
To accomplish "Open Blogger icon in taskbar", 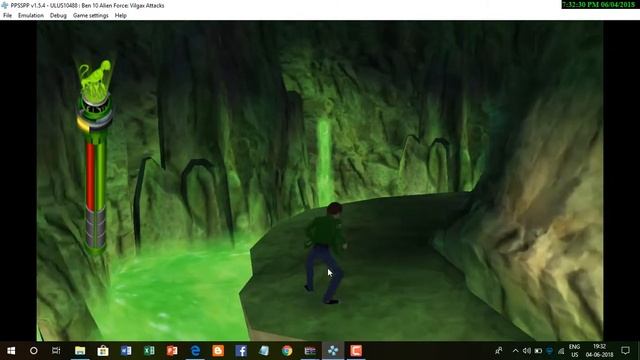I will point(218,351).
